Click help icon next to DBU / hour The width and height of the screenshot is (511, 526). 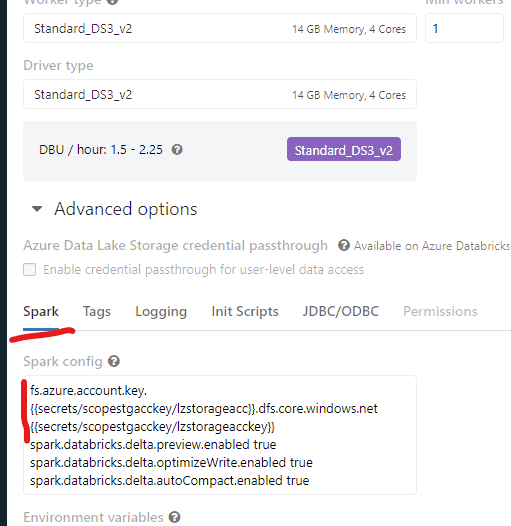click(177, 149)
